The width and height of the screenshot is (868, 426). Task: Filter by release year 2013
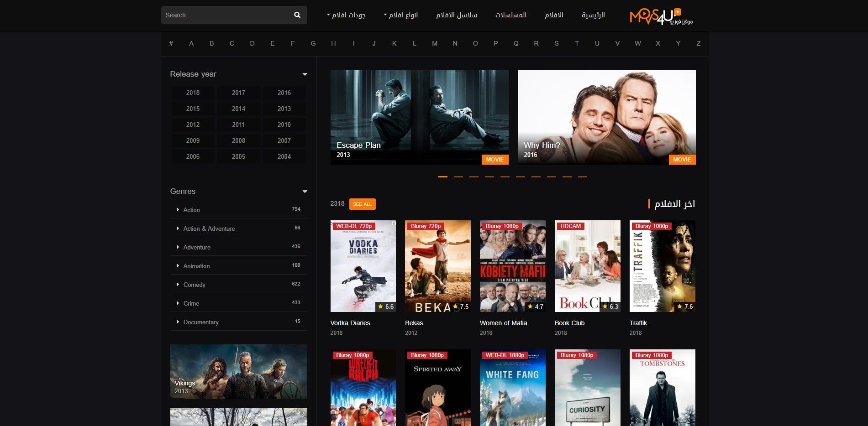click(284, 109)
